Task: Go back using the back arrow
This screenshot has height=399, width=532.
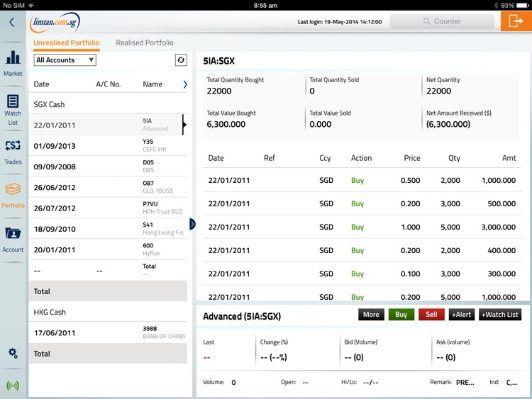Action: tap(12, 23)
